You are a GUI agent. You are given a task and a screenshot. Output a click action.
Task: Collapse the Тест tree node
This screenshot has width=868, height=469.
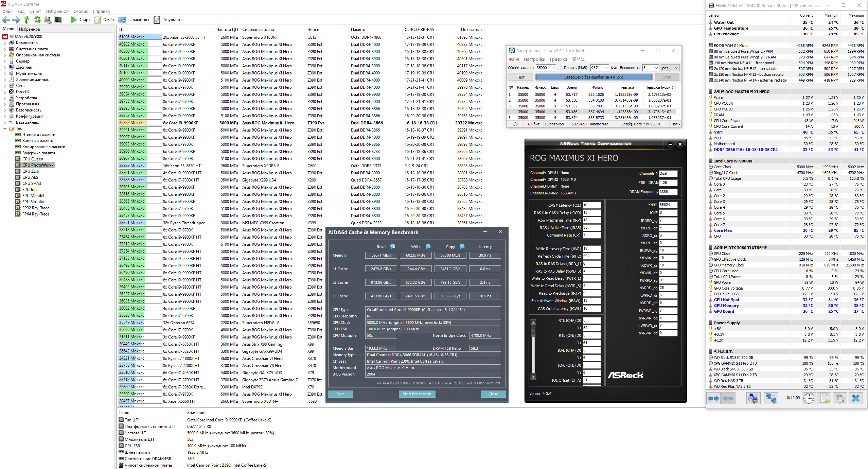pos(5,128)
